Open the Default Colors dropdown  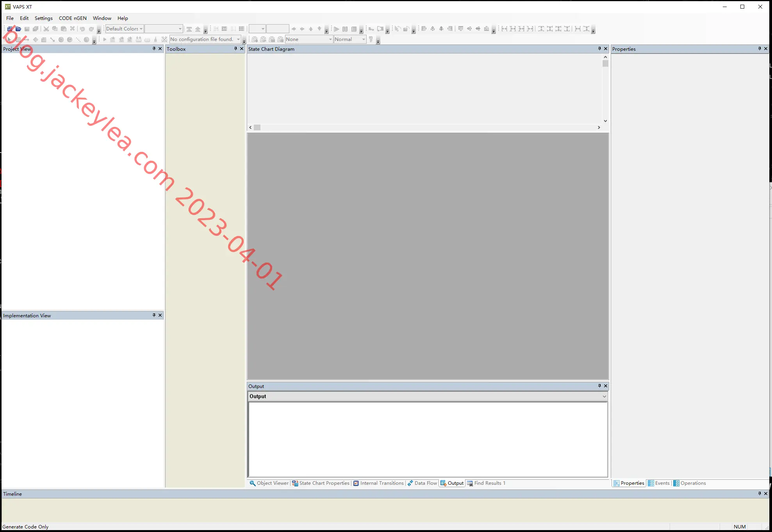coord(125,29)
